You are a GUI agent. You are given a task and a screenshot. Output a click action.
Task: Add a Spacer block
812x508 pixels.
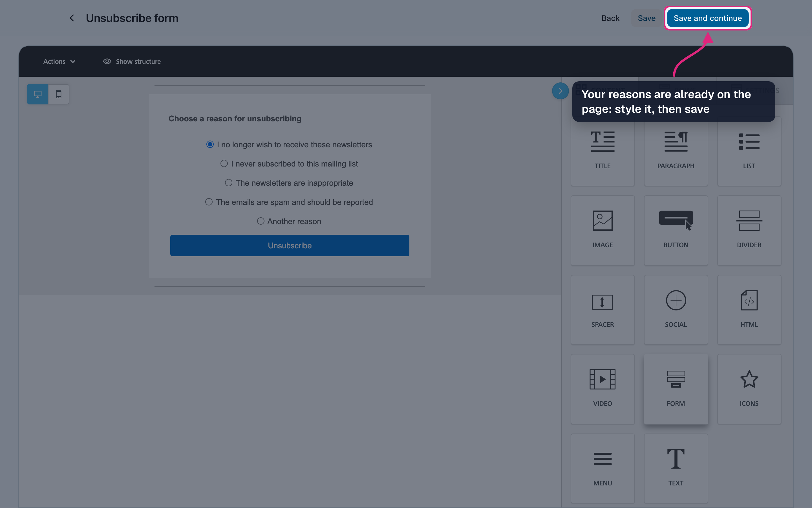click(x=602, y=310)
